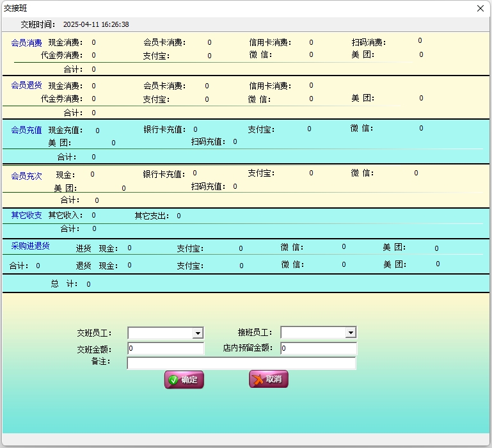
Task: Click 会员卡消费 label in 会员消费 section
Action: click(x=164, y=42)
